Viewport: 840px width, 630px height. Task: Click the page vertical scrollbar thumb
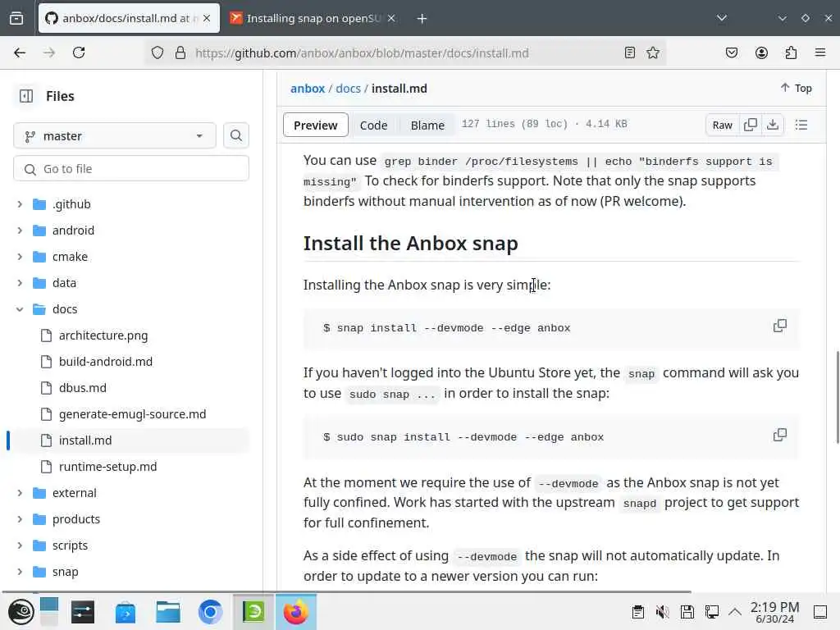coord(838,397)
